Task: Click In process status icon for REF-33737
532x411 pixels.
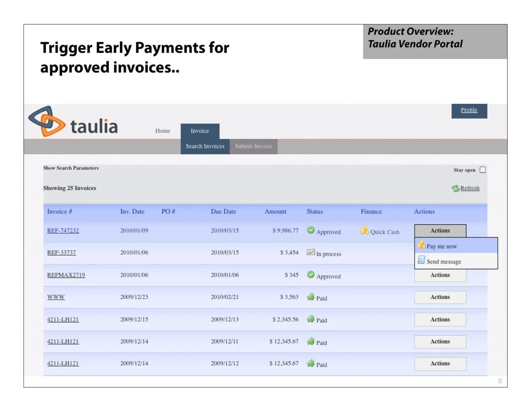Action: pos(311,252)
